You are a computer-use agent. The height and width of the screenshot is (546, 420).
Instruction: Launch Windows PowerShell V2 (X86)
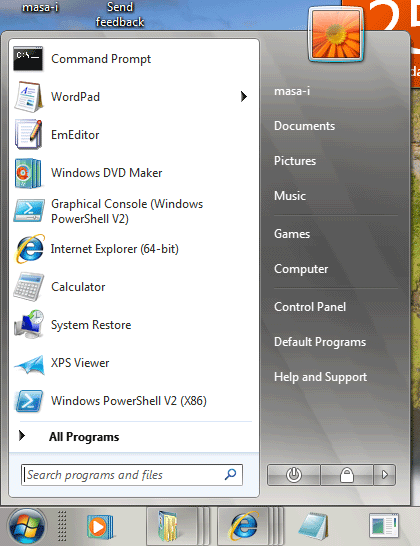(x=134, y=401)
